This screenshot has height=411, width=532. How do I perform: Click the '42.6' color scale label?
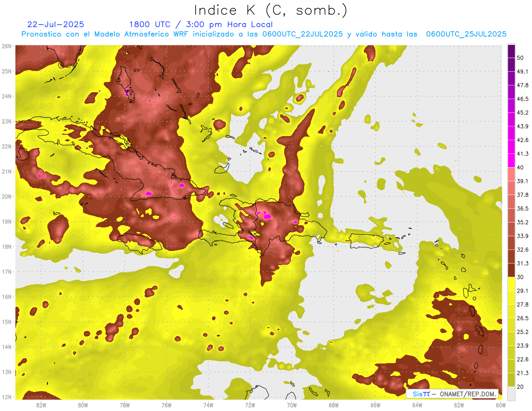[523, 140]
